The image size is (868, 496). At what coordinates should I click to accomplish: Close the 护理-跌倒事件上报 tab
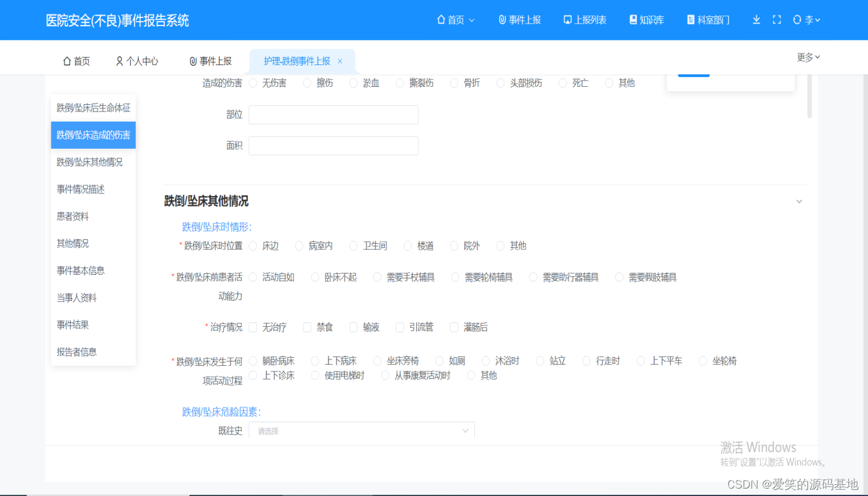tap(340, 61)
